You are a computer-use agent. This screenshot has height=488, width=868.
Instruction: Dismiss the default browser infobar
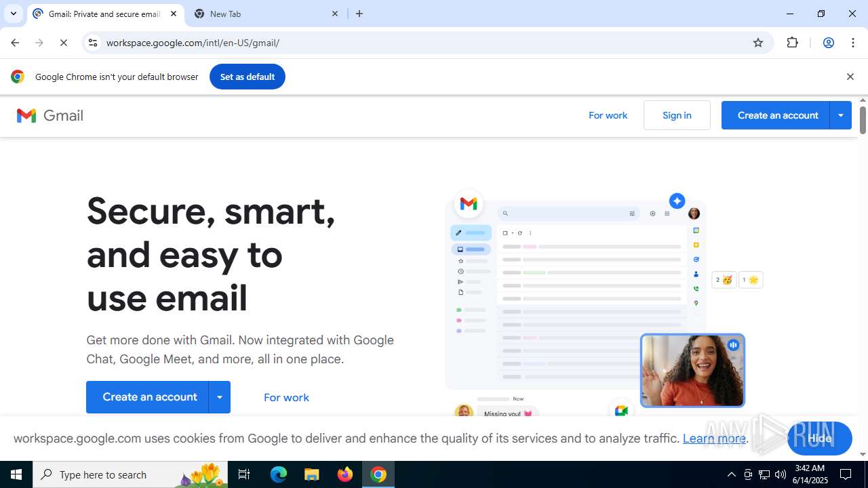click(x=850, y=77)
